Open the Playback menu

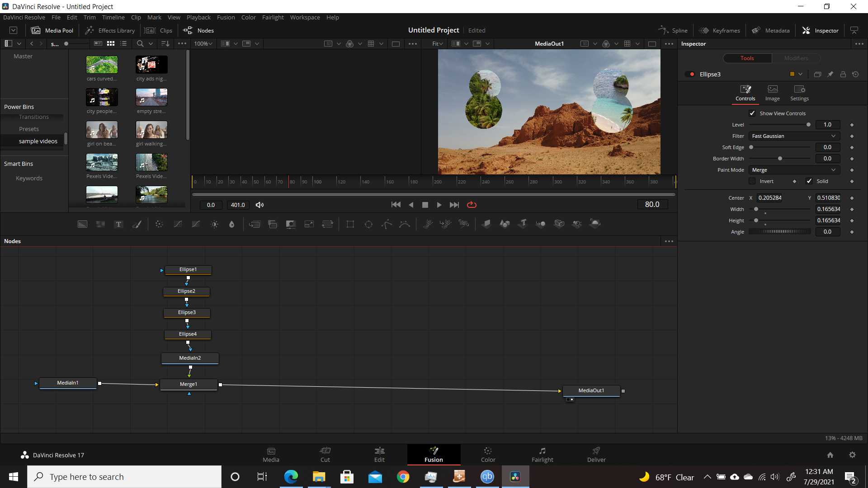(198, 17)
